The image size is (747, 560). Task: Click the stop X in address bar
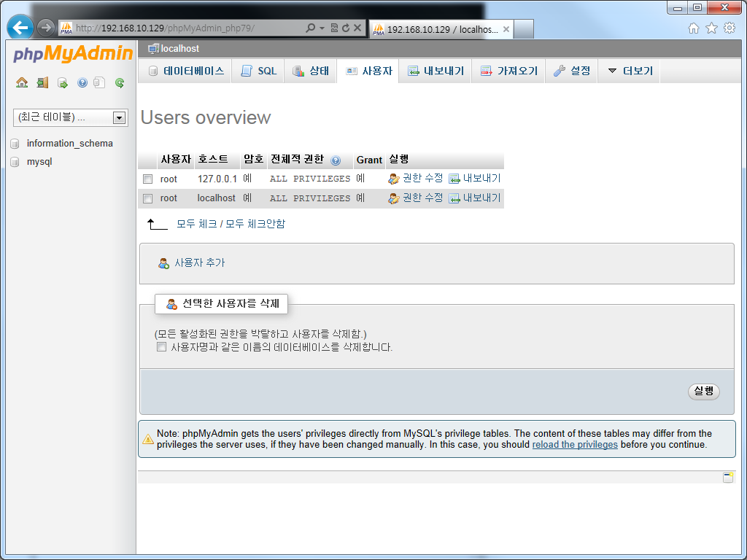[357, 28]
